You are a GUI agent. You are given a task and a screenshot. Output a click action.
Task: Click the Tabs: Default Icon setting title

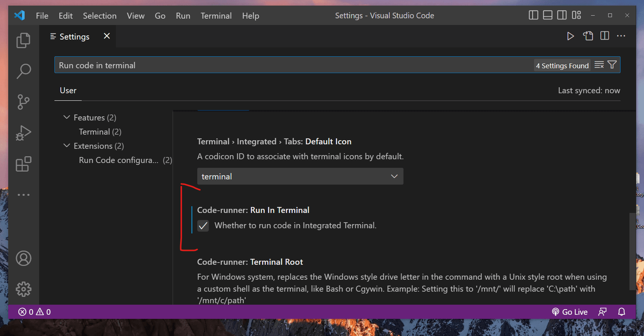[x=274, y=141]
